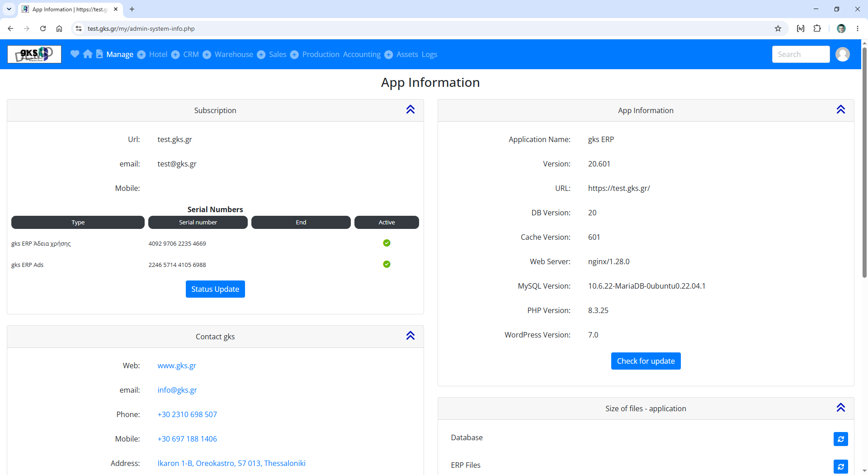Open the Sales menu

(278, 54)
